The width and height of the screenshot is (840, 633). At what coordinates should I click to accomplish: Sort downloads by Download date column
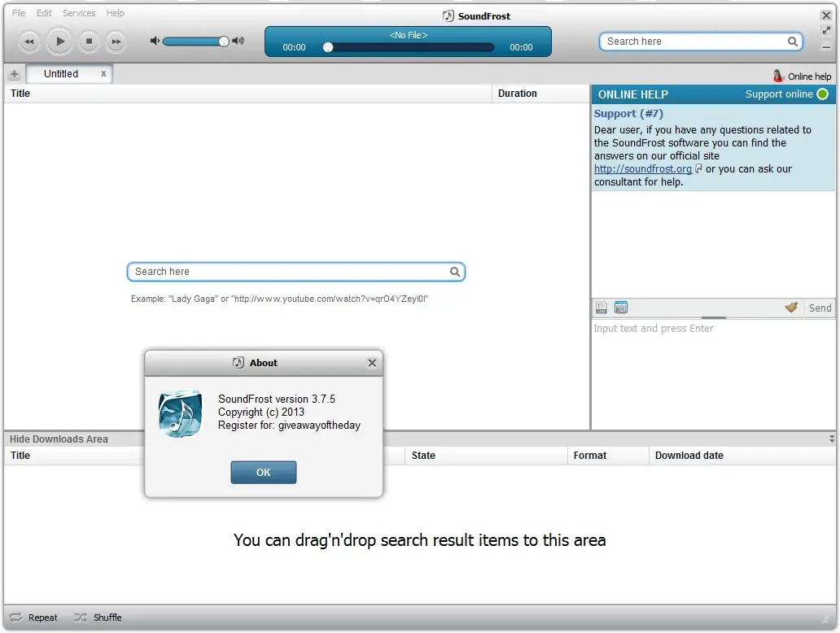(x=742, y=455)
